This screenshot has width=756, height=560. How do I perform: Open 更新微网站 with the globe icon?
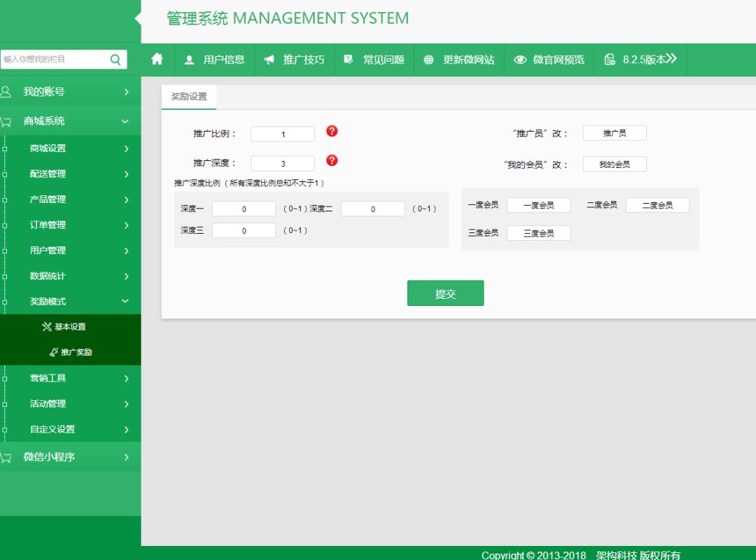coord(458,59)
